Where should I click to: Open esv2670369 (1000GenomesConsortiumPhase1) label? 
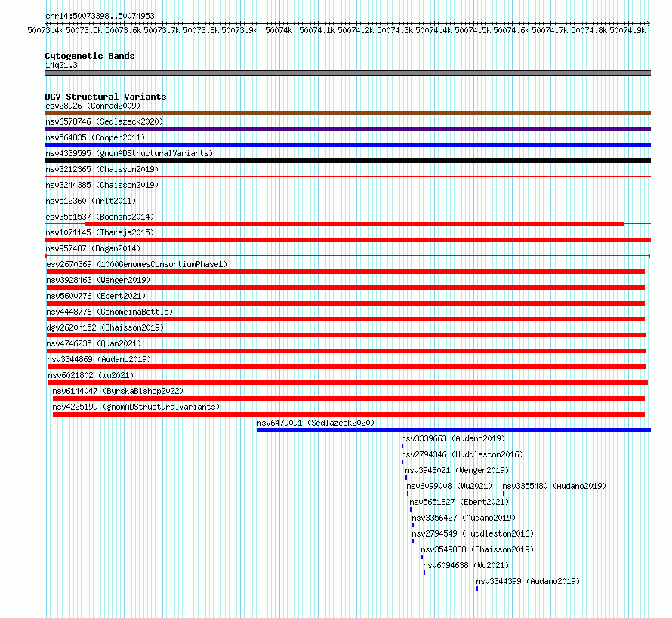point(137,264)
